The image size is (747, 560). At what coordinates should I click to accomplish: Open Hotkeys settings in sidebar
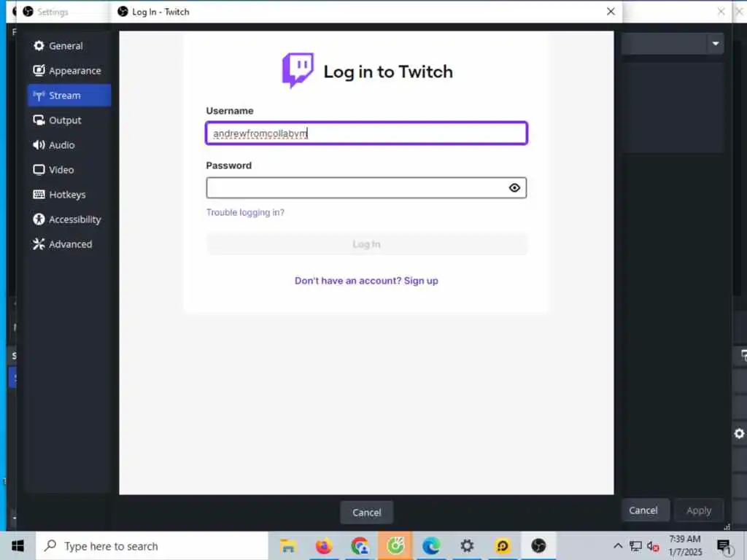(69, 194)
